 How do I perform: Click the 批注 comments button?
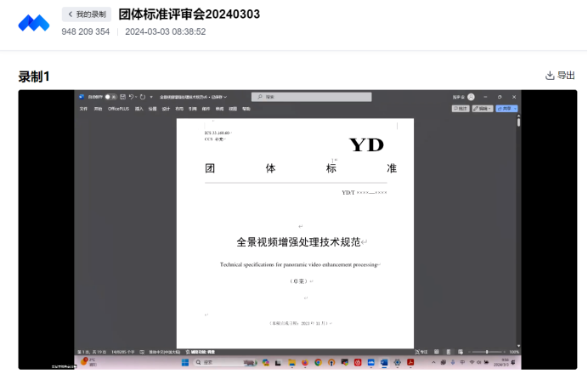coord(461,109)
